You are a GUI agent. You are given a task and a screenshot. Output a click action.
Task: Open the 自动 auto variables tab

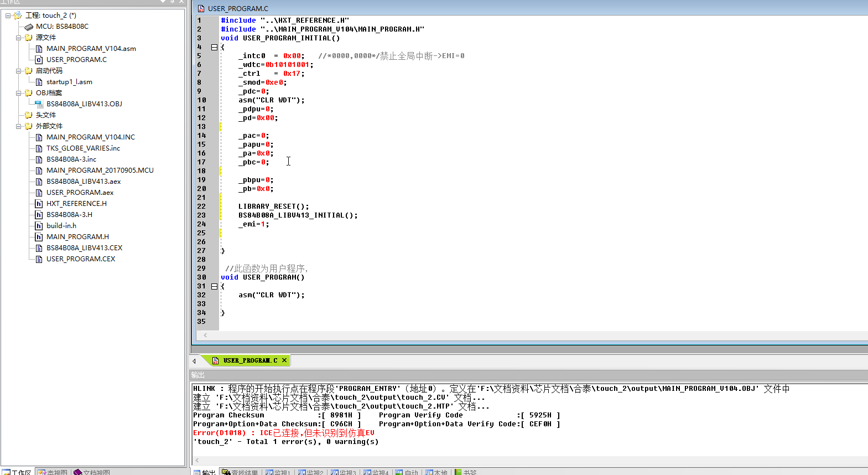407,472
